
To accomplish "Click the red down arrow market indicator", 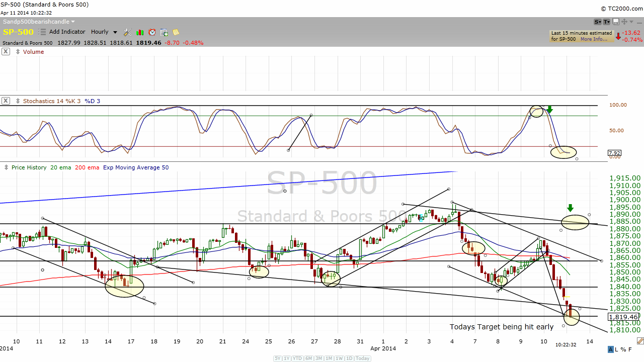I will (618, 36).
